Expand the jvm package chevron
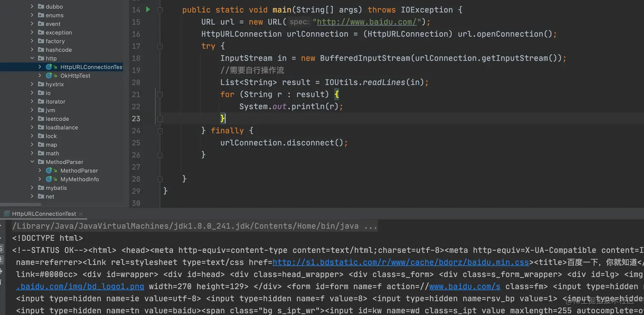644x315 pixels. pos(32,110)
